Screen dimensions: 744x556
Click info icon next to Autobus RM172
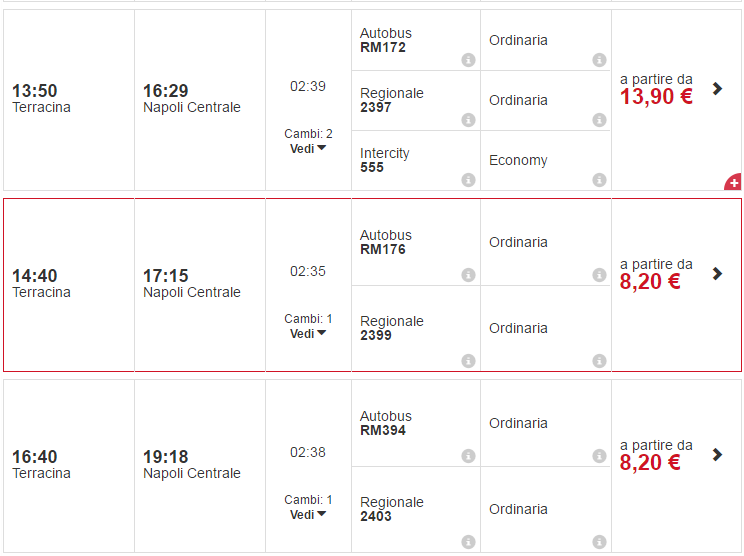(x=468, y=60)
